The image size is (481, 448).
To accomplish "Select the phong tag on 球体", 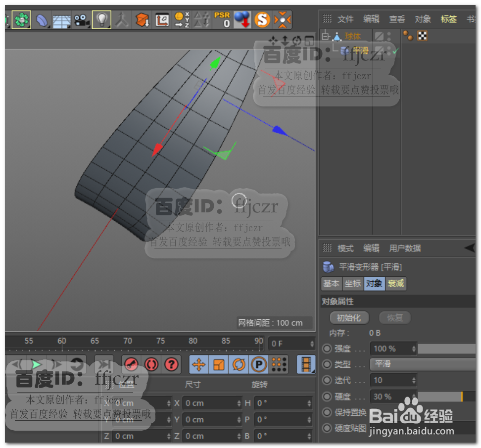I will point(408,36).
